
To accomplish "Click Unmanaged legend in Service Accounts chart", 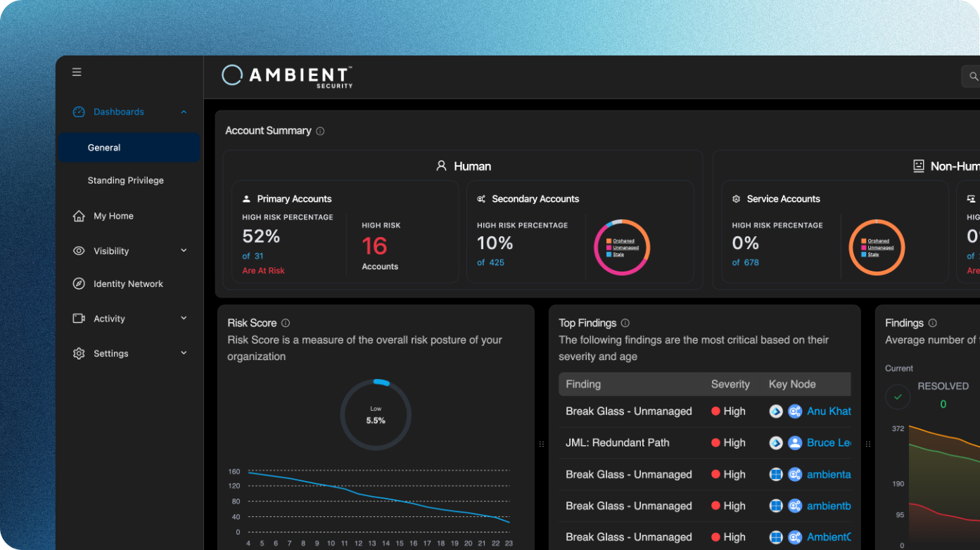I will point(881,248).
